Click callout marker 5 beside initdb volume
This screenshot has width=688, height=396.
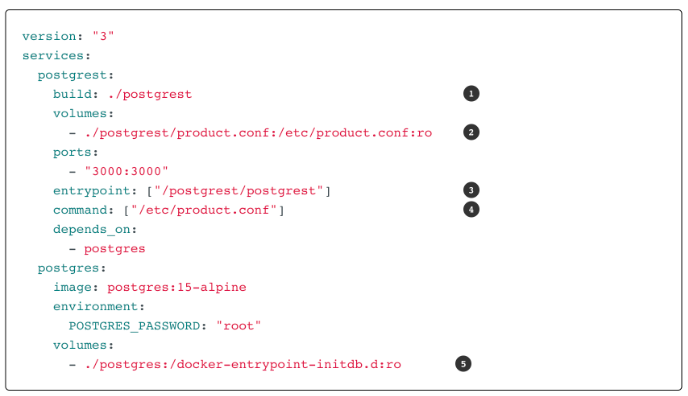click(463, 364)
